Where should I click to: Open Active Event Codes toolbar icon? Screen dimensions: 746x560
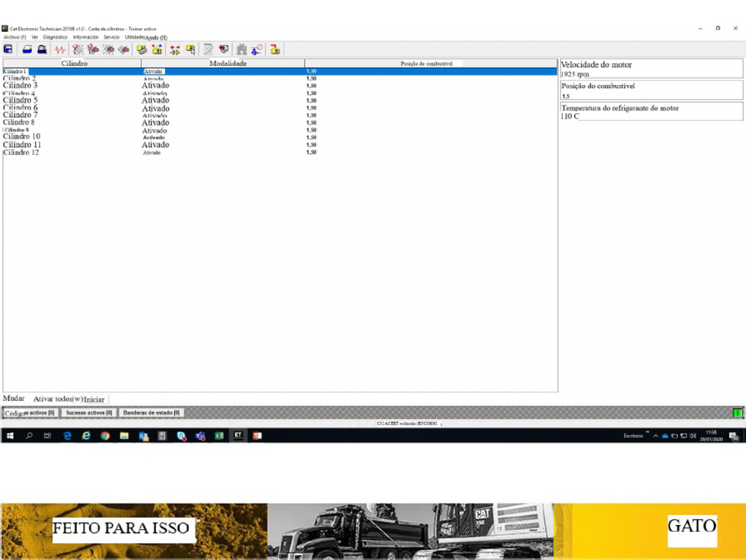click(x=109, y=50)
